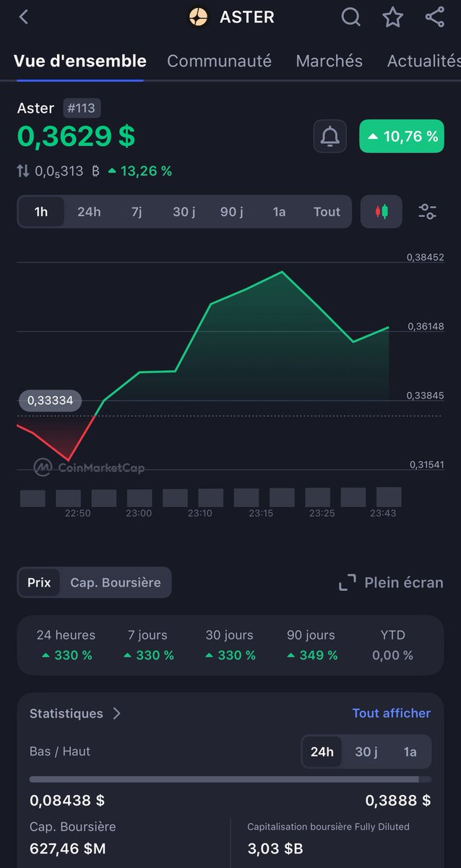Open the Vue d'ensemble tab
This screenshot has width=461, height=868.
point(80,61)
